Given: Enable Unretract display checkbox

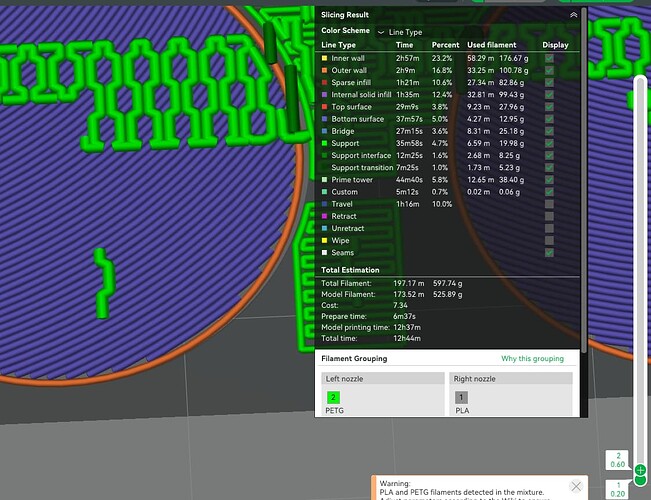Looking at the screenshot, I should pos(549,228).
